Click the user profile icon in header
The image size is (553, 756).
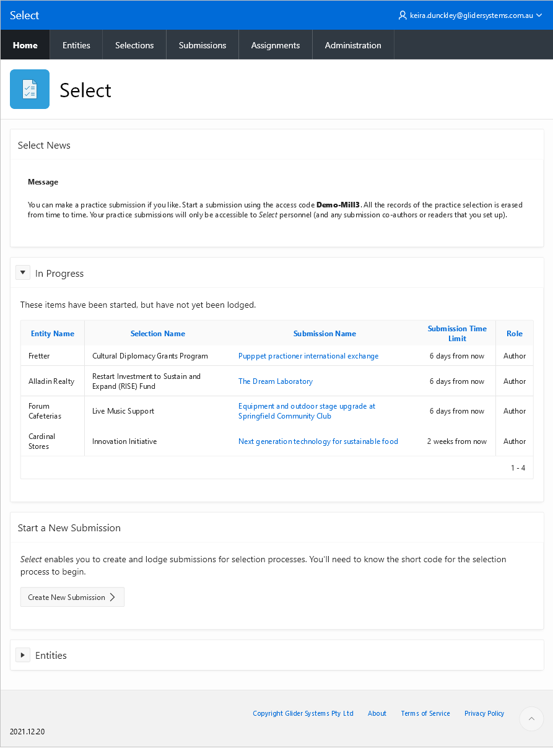tap(402, 15)
